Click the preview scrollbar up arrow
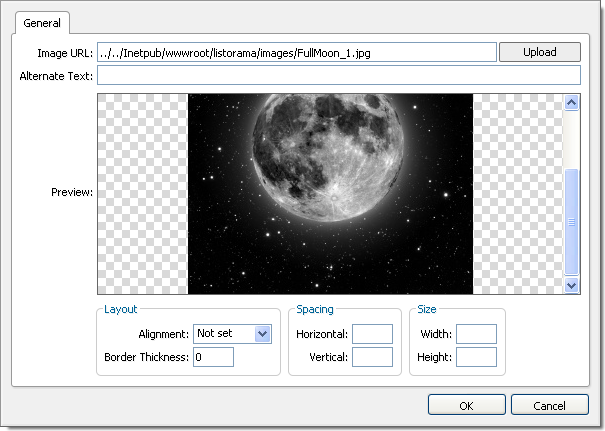This screenshot has height=431, width=605. tap(571, 103)
